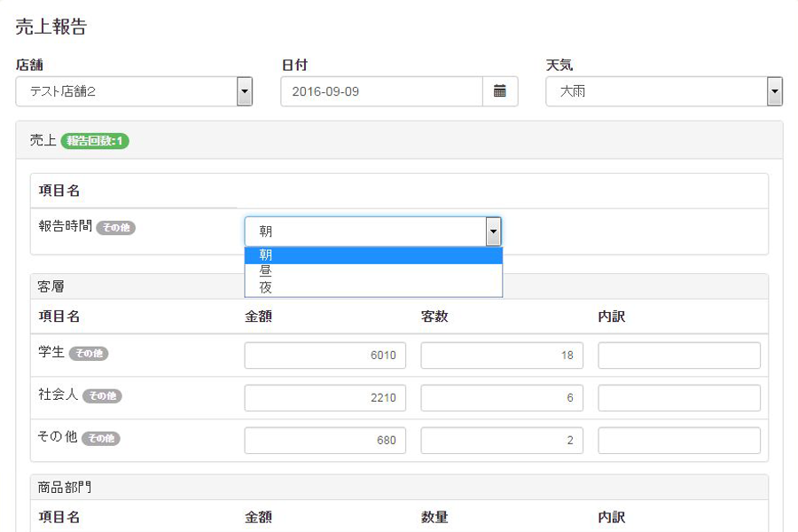Click the 社会人 breakdown field

[678, 398]
